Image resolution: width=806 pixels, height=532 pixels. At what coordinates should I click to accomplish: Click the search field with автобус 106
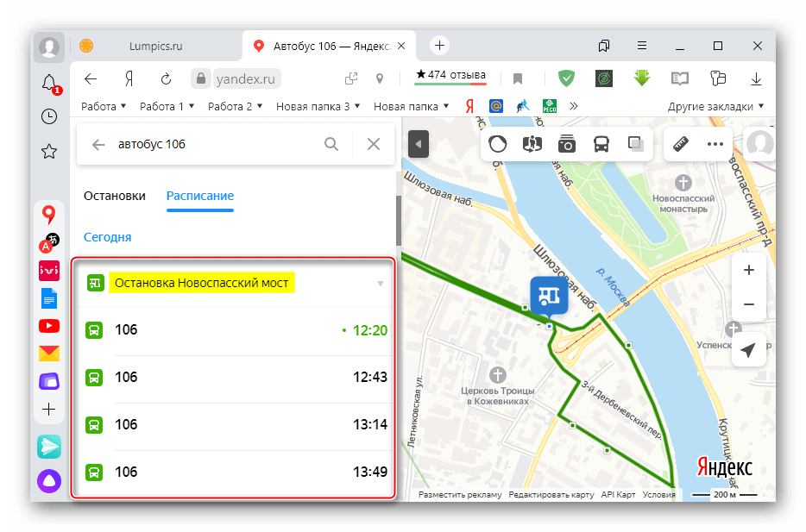(216, 145)
